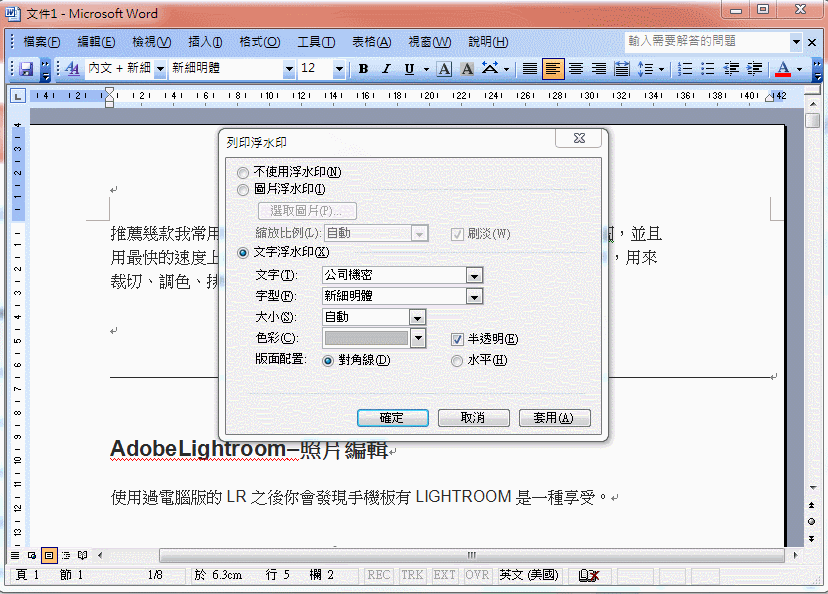828x594 pixels.
Task: Click the Character Scaling icon
Action: (490, 69)
